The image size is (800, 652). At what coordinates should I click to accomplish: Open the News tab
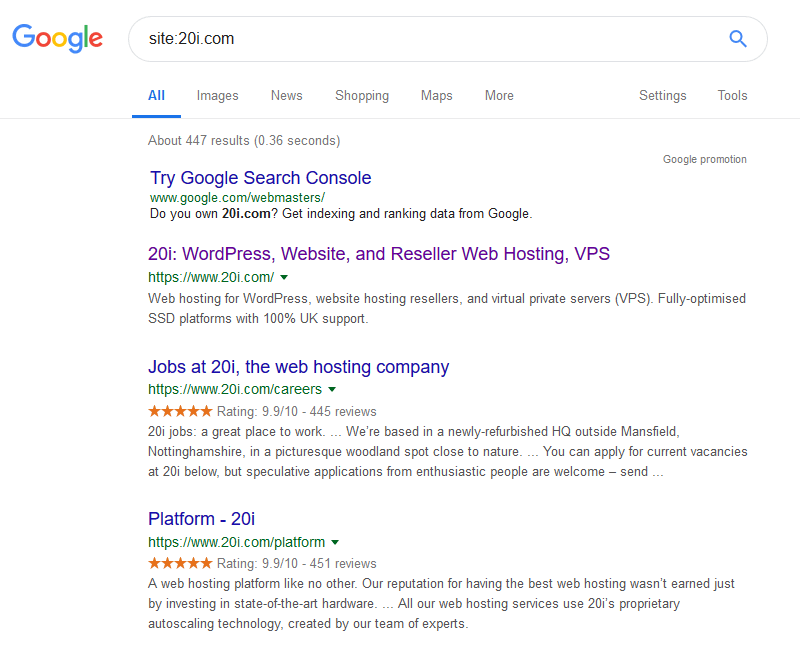point(286,95)
